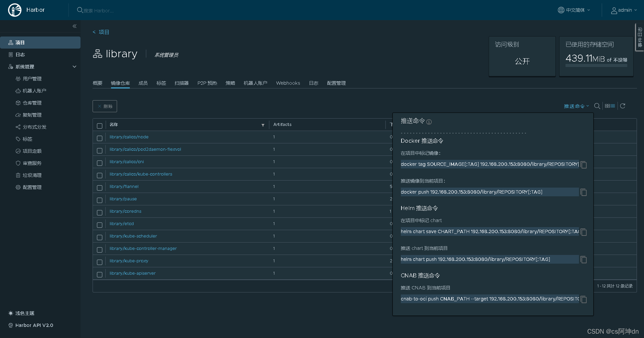644x338 pixels.
Task: Open 用户管理 in sidebar
Action: [x=32, y=79]
